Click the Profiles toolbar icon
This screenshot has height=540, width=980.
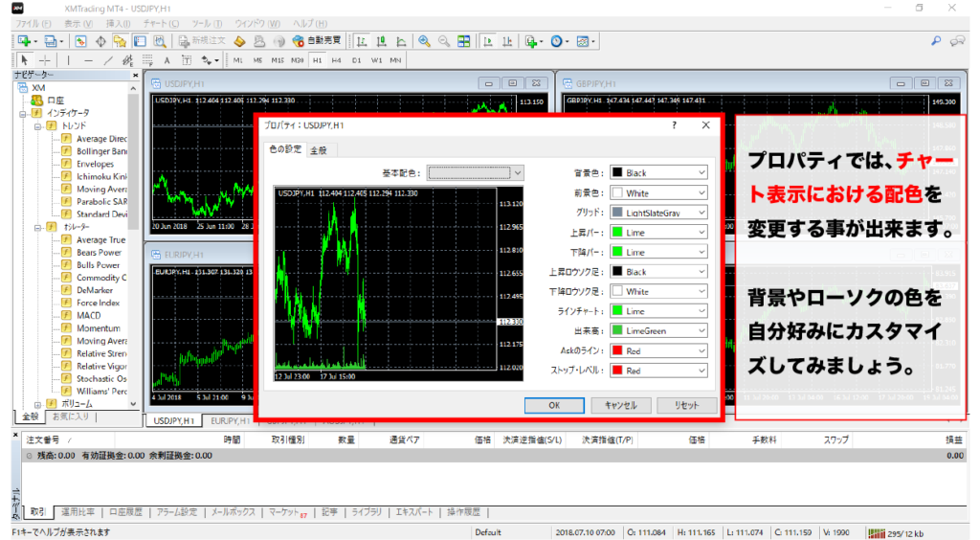tap(52, 41)
